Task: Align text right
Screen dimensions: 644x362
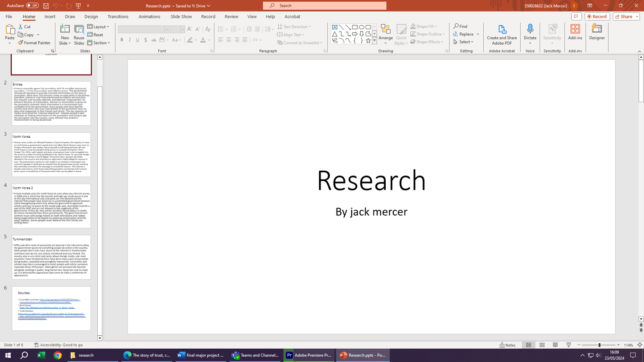Action: click(x=237, y=40)
